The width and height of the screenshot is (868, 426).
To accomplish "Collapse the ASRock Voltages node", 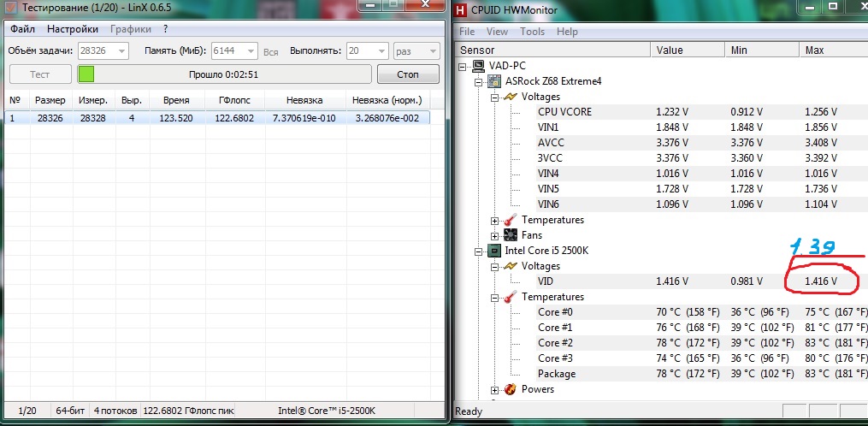I will pos(495,98).
